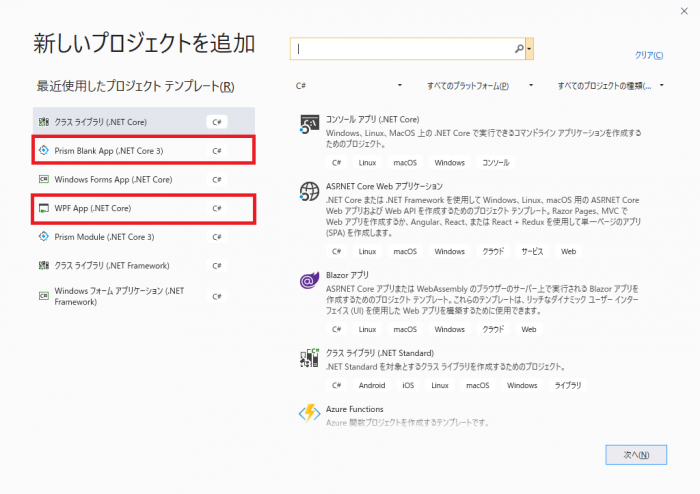The height and width of the screenshot is (494, 700).
Task: Click the Prism Module template icon
Action: coord(44,237)
